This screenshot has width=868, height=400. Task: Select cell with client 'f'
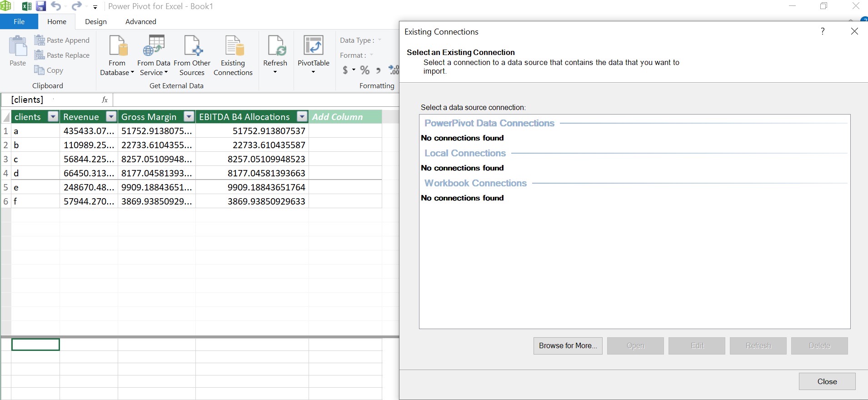[35, 201]
